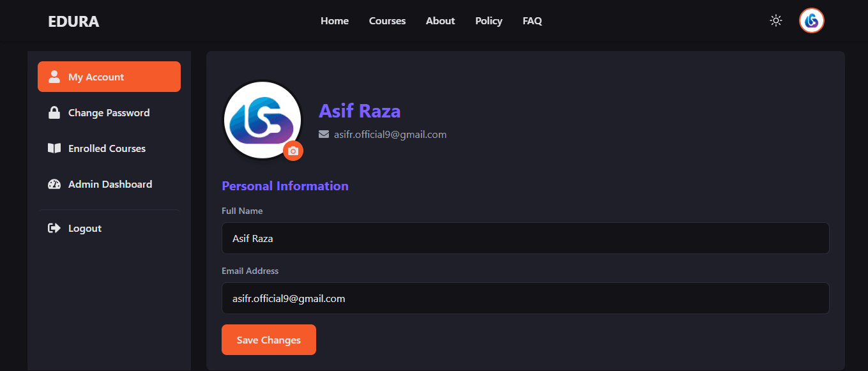
Task: Open the user avatar menu in navbar
Action: [x=812, y=20]
